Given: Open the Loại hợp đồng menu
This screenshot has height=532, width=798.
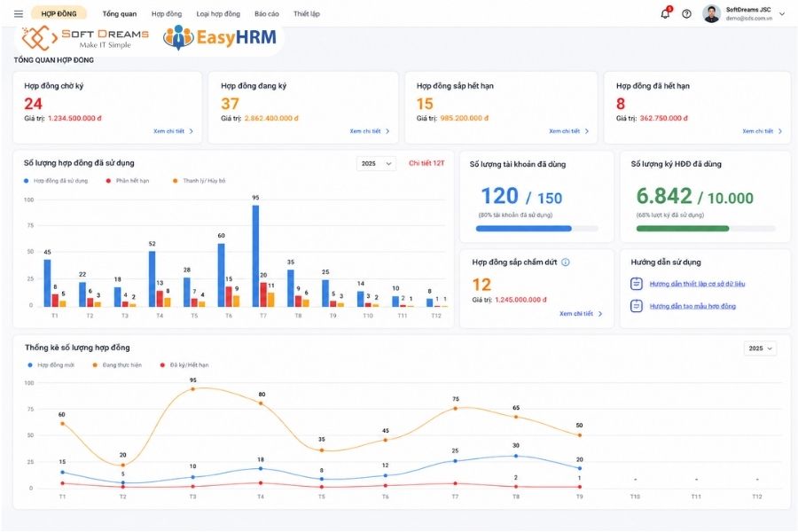Looking at the screenshot, I should [x=218, y=14].
